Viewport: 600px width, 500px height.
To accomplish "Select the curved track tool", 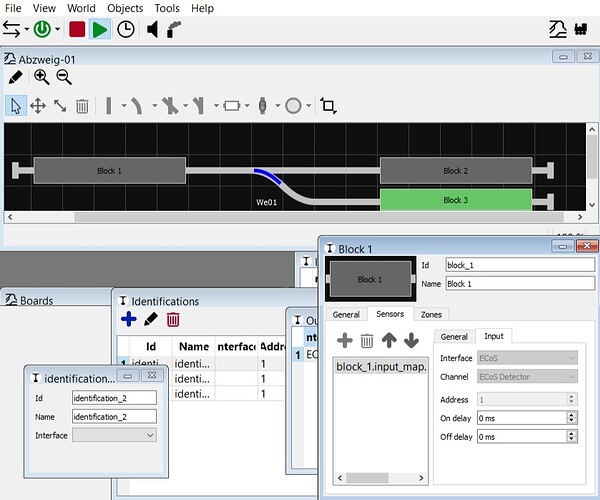I will (x=137, y=106).
